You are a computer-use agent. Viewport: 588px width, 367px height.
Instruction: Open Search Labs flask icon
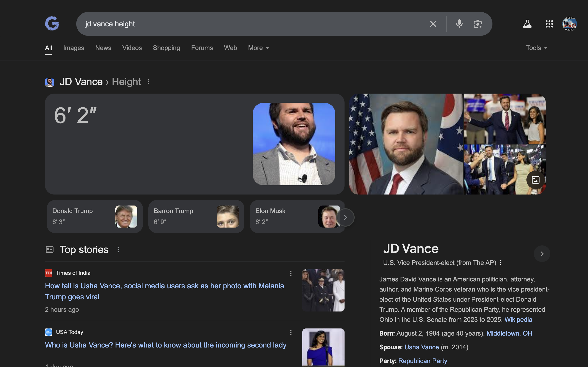(x=527, y=24)
